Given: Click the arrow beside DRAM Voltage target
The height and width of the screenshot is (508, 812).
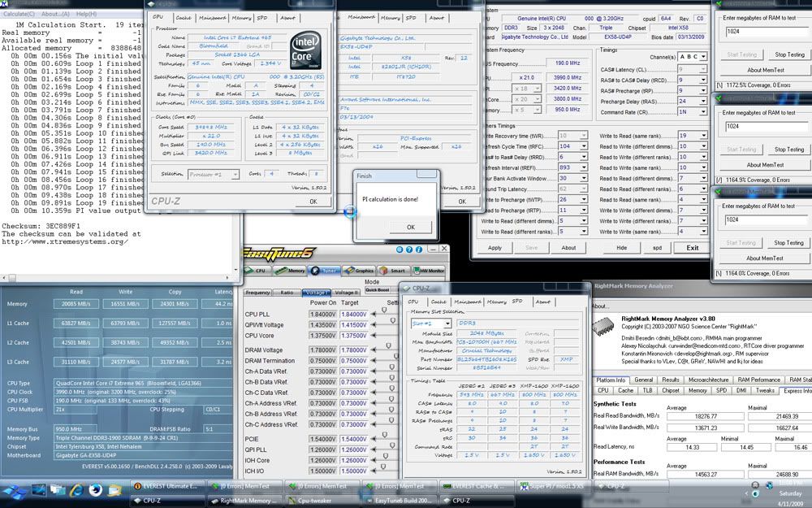Looking at the screenshot, I should point(374,350).
